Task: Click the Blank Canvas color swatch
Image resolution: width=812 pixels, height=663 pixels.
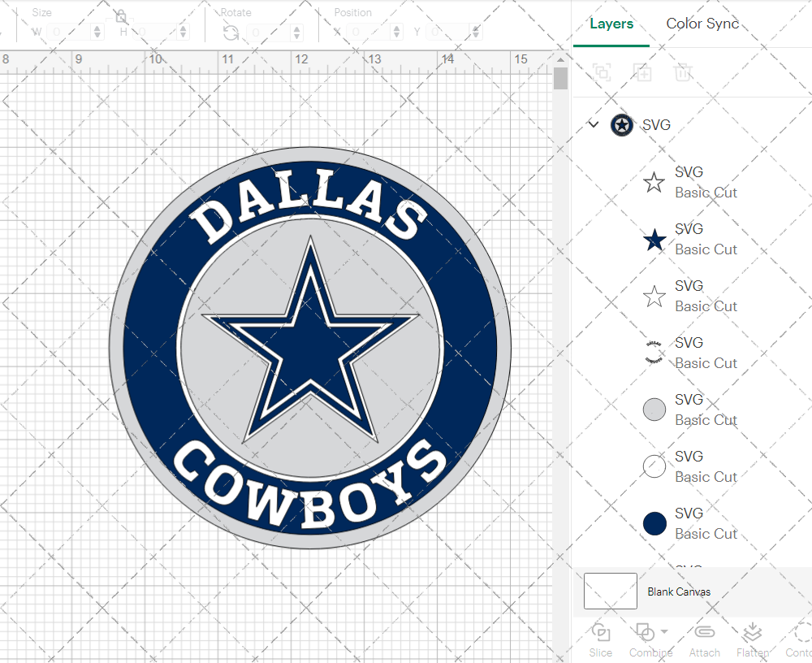Action: [x=610, y=591]
